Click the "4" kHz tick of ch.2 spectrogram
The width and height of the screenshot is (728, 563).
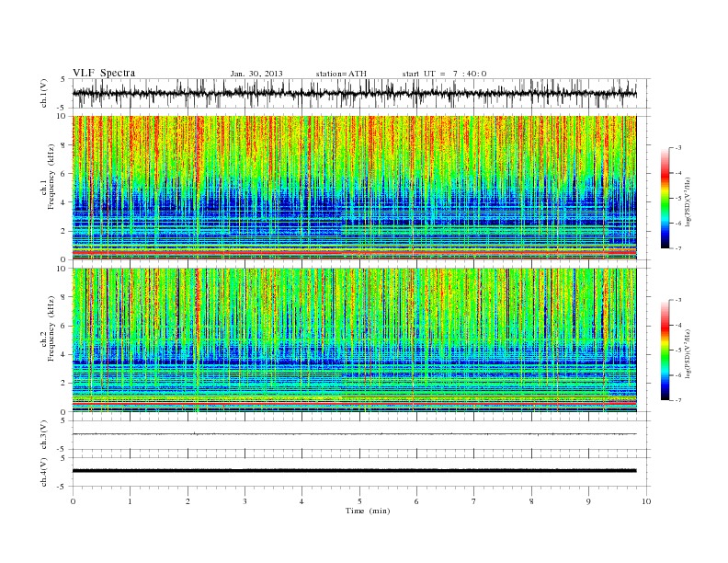(x=64, y=355)
